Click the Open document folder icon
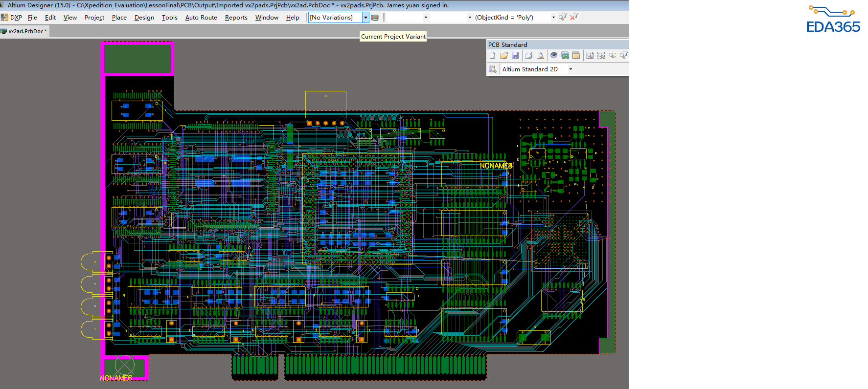The height and width of the screenshot is (389, 868). pos(503,56)
